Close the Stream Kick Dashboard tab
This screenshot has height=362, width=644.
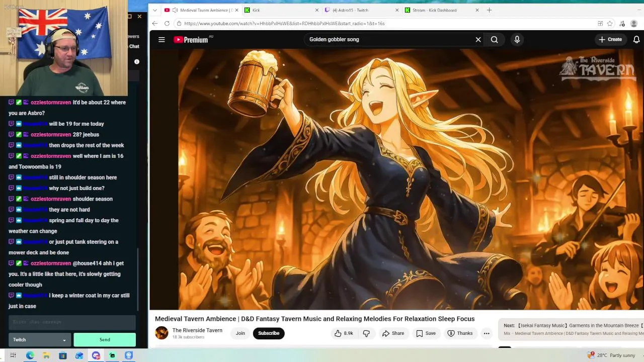[x=477, y=10]
